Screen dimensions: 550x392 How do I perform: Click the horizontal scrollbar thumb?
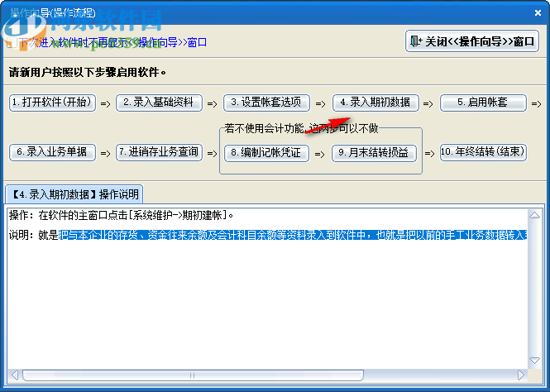pos(193,375)
